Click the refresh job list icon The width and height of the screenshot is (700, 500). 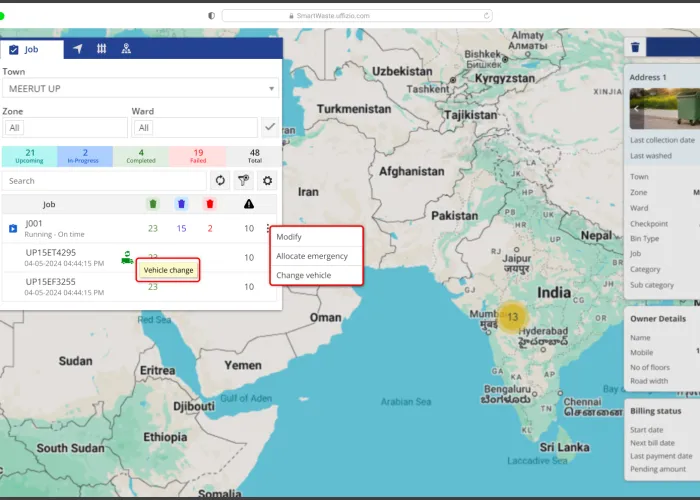click(x=220, y=181)
